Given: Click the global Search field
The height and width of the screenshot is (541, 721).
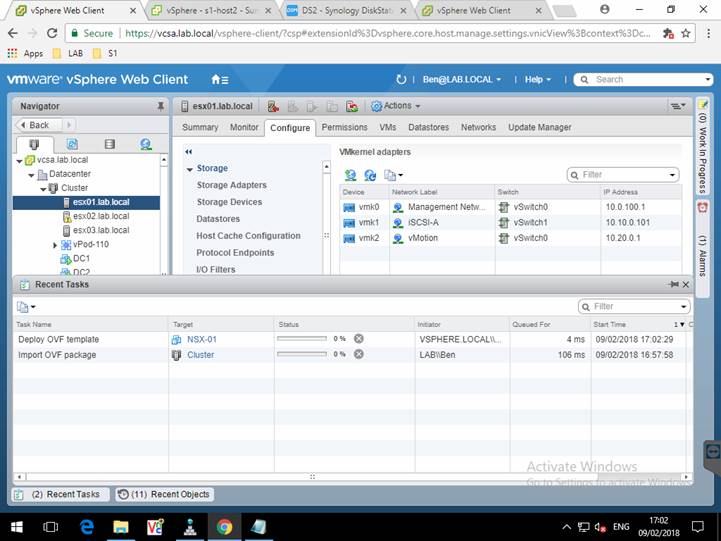Looking at the screenshot, I should pyautogui.click(x=644, y=80).
